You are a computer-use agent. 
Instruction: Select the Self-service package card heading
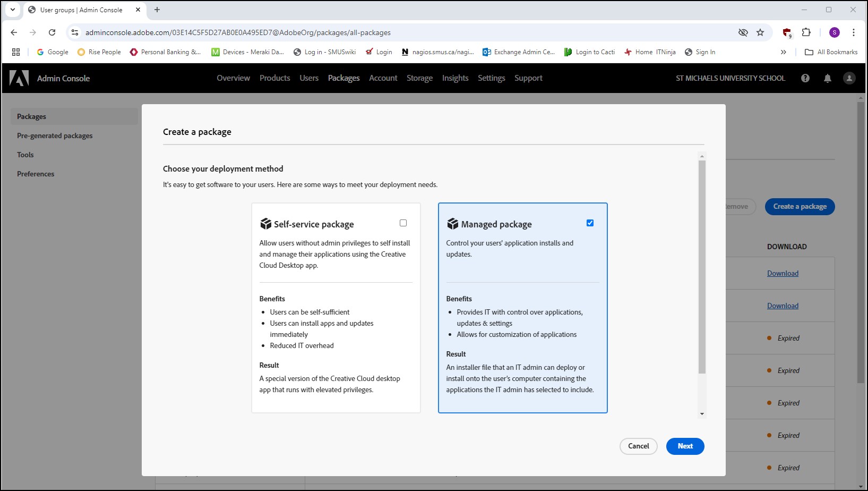(314, 224)
